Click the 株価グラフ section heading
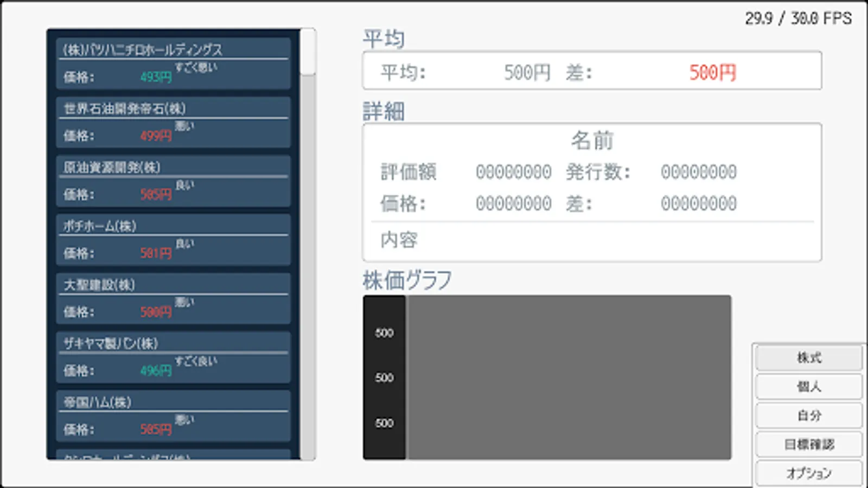The width and height of the screenshot is (868, 488). (x=407, y=280)
